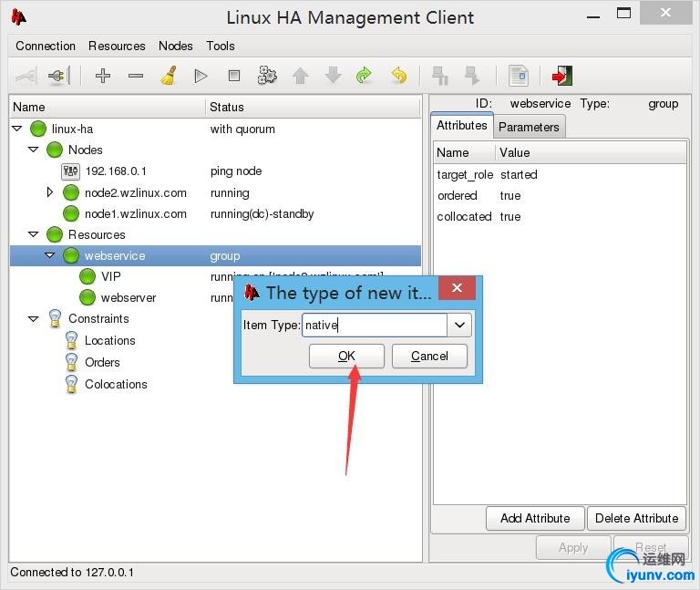The height and width of the screenshot is (590, 700).
Task: Confirm item type with OK button
Action: (x=346, y=356)
